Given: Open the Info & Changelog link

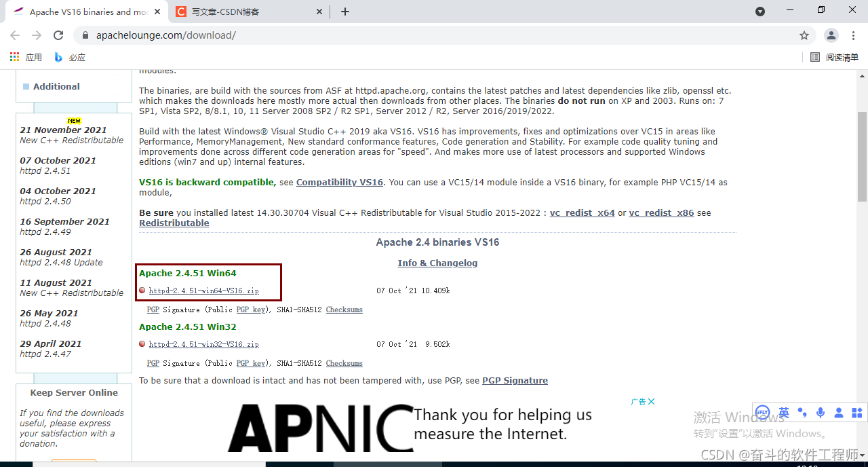Looking at the screenshot, I should (x=437, y=263).
